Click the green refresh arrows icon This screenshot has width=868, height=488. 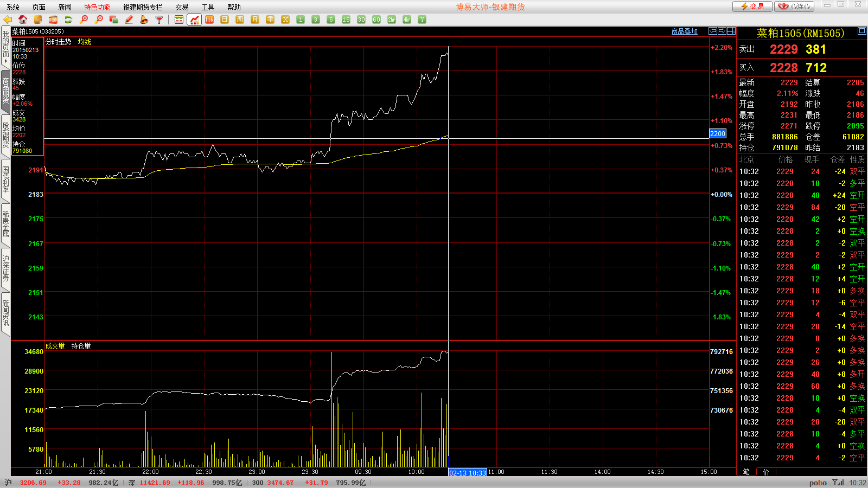[68, 20]
